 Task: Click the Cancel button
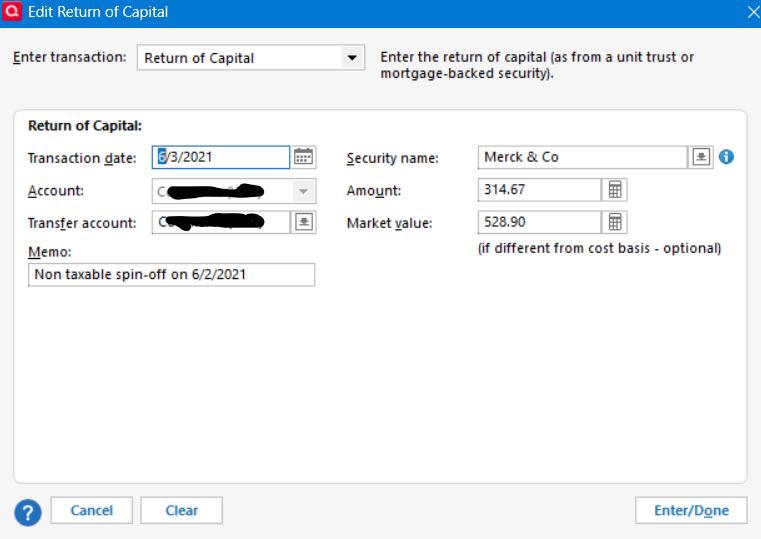[92, 510]
